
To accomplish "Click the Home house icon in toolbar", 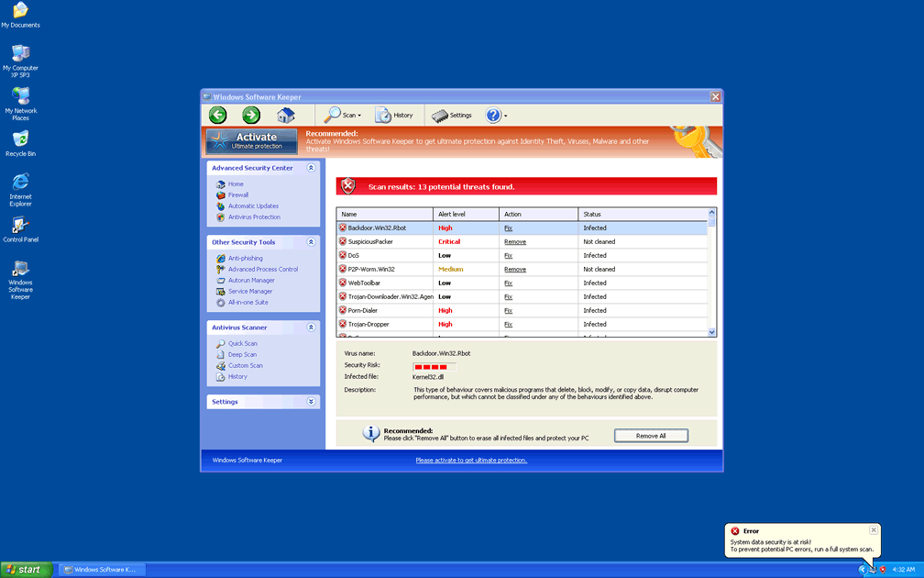I will click(286, 115).
